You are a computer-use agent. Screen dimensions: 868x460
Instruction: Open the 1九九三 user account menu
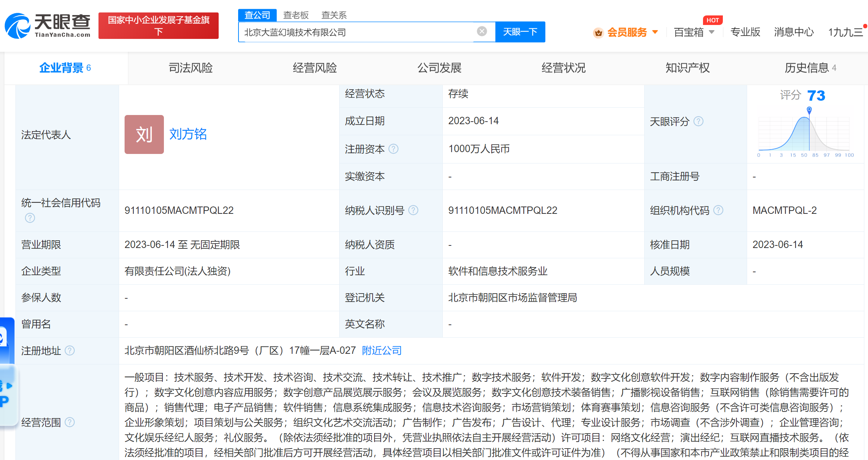click(845, 32)
